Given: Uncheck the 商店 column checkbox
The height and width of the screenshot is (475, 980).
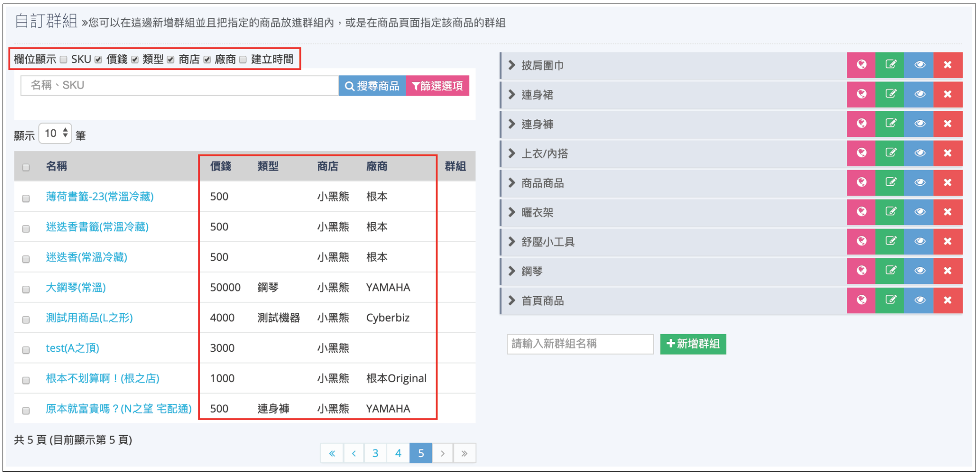Looking at the screenshot, I should [171, 59].
